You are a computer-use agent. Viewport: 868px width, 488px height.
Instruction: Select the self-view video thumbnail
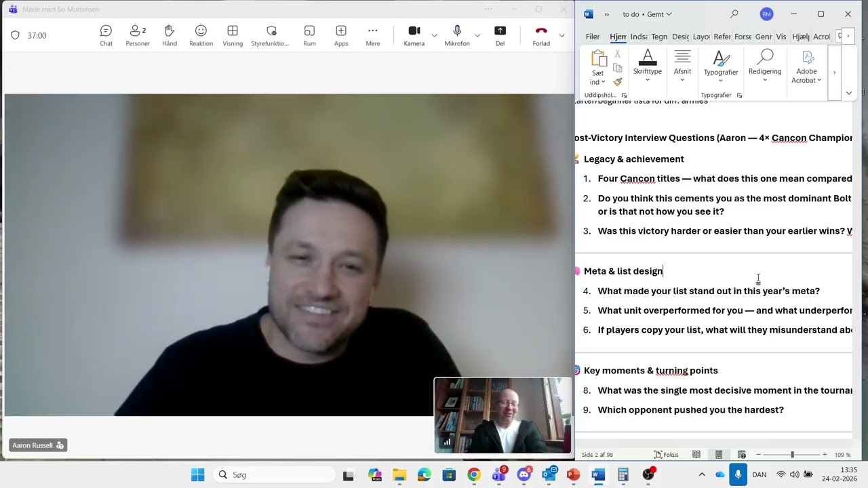tap(502, 415)
